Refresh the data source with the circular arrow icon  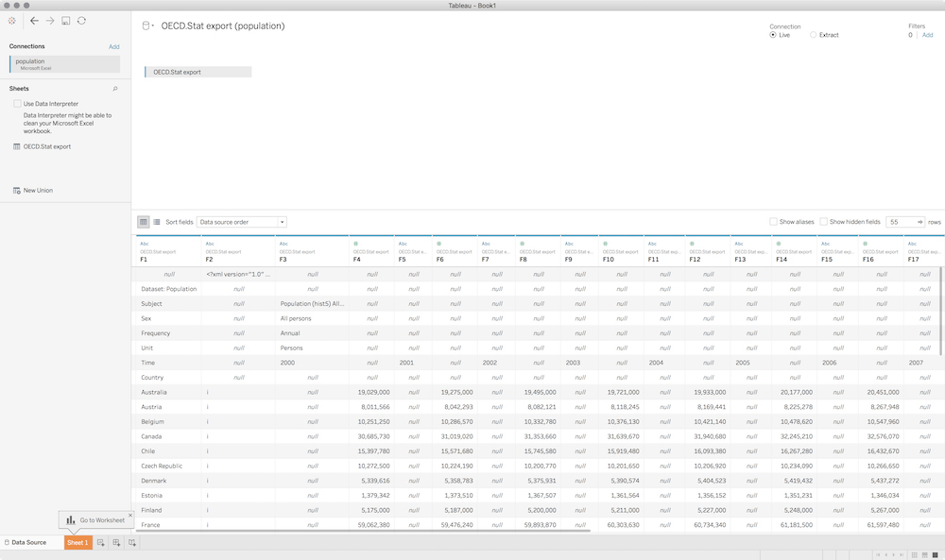coord(81,21)
